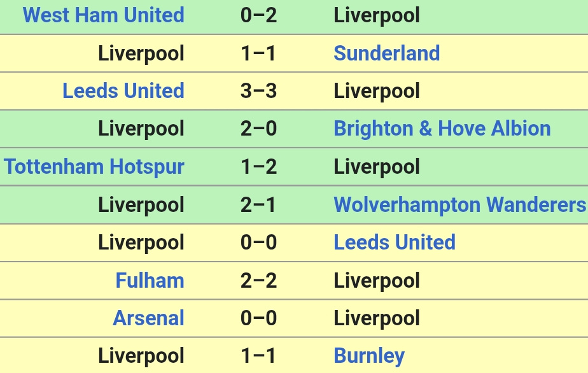Open the Burnley team link
Screen dimensions: 588x373
point(369,356)
